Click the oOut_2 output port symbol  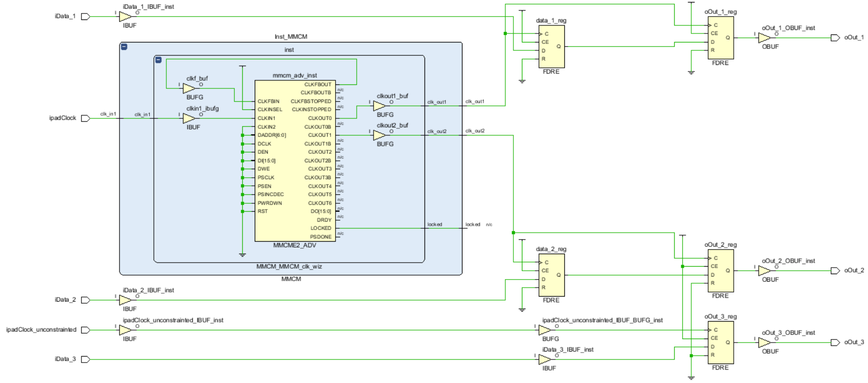pos(835,271)
